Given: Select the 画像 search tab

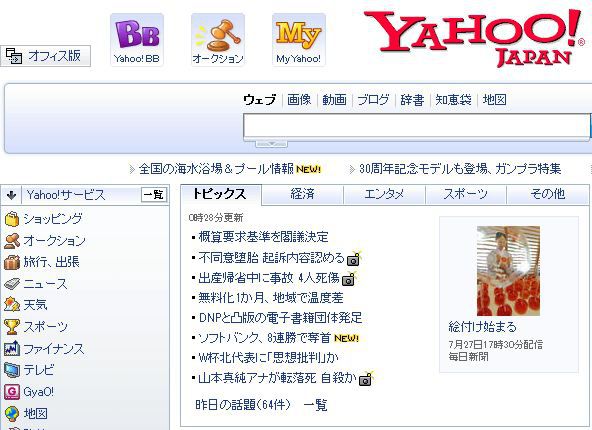Looking at the screenshot, I should point(299,100).
